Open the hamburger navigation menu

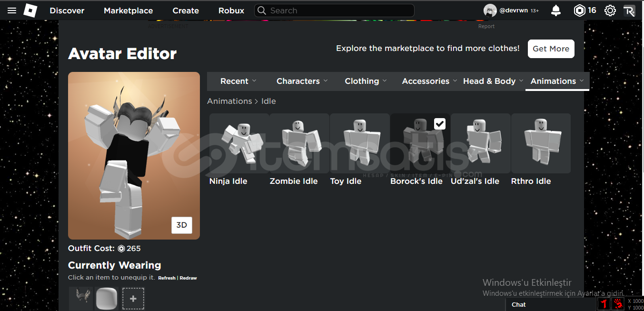coord(12,10)
